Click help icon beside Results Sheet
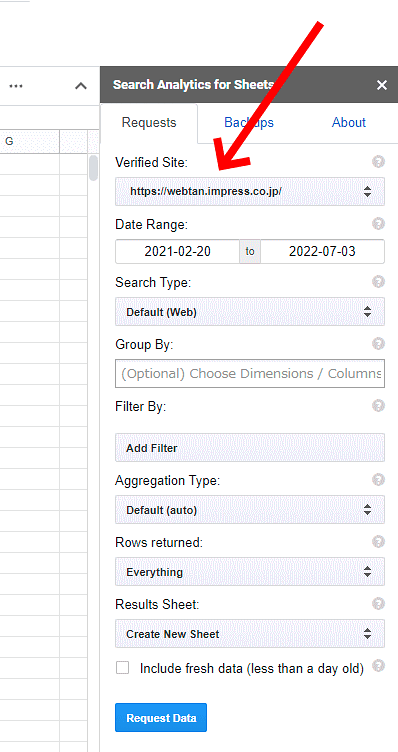398x752 pixels. [378, 603]
